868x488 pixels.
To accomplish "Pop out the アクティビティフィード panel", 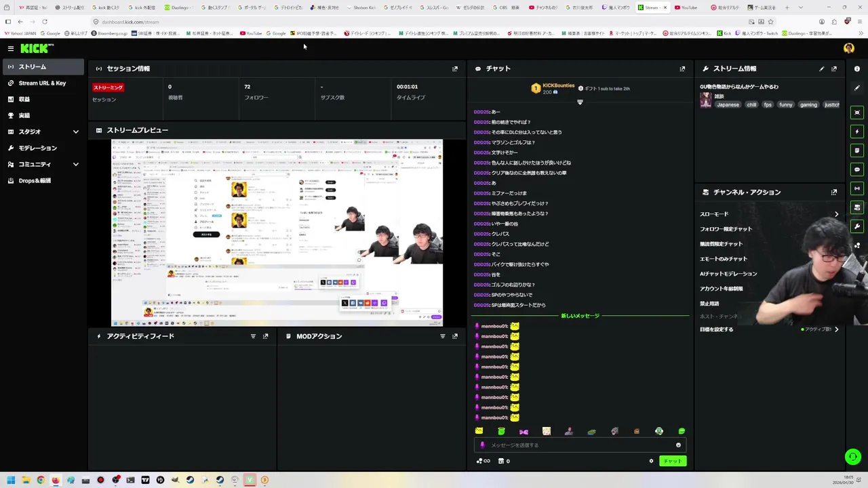I will pos(265,336).
